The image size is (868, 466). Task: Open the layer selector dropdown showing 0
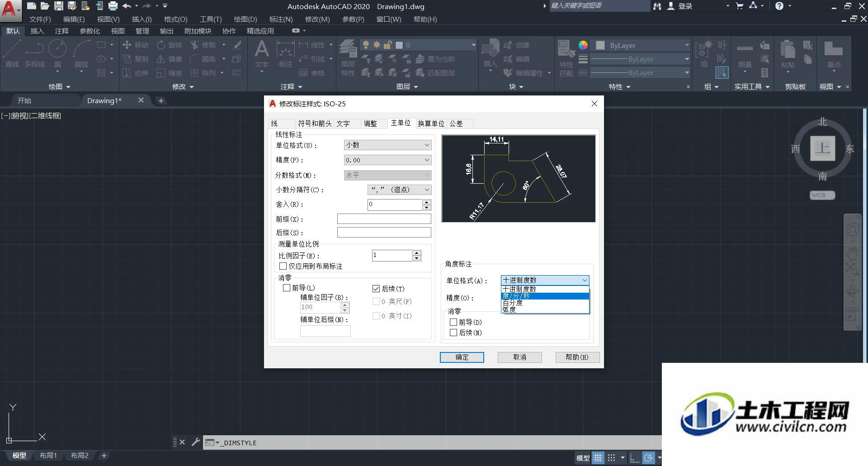[x=419, y=45]
